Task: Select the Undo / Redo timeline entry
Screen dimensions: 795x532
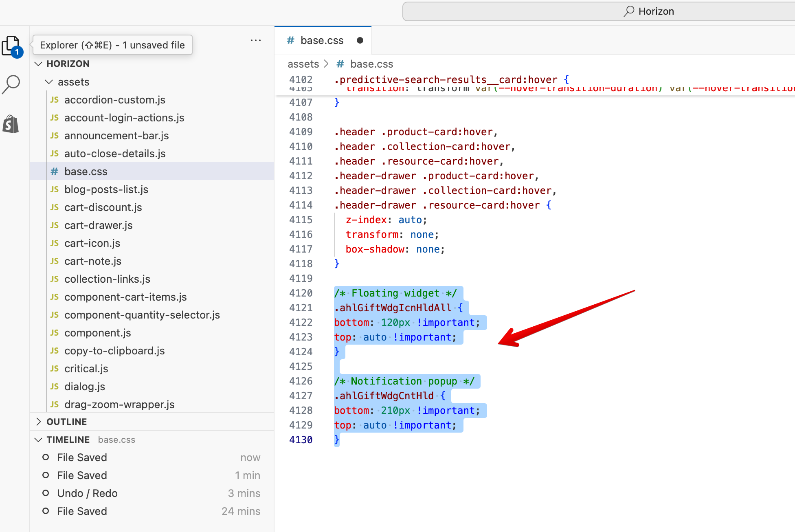Action: [x=87, y=493]
